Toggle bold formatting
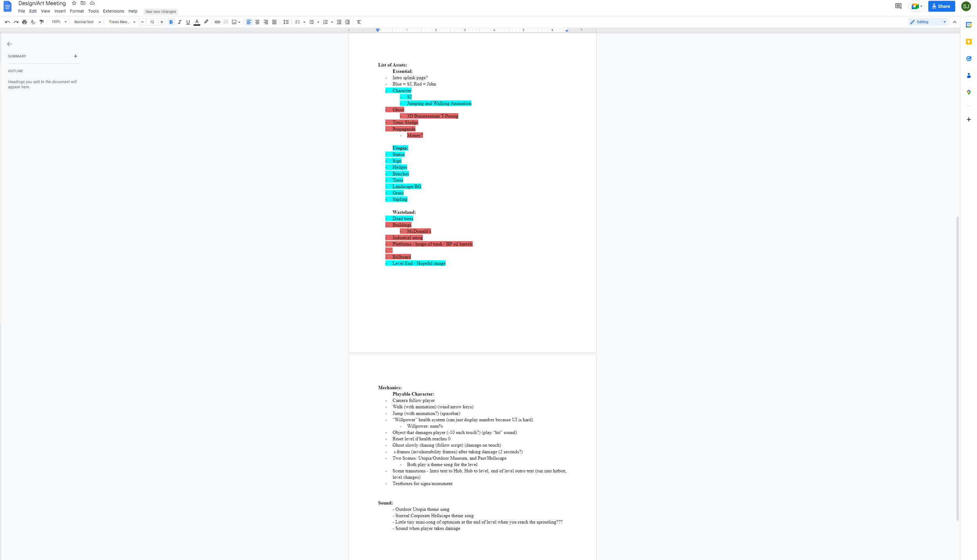The width and height of the screenshot is (977, 560). 171,22
